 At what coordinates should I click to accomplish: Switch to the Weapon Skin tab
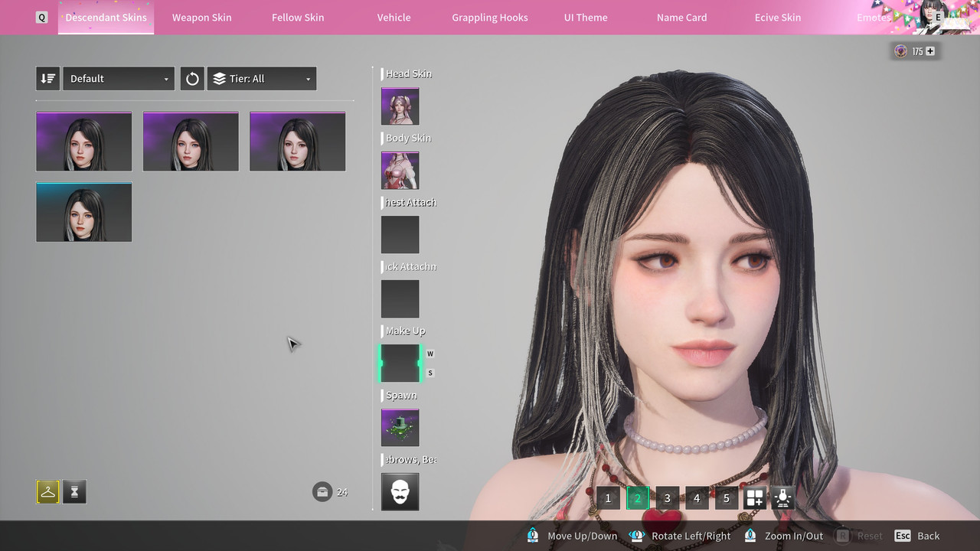tap(201, 17)
